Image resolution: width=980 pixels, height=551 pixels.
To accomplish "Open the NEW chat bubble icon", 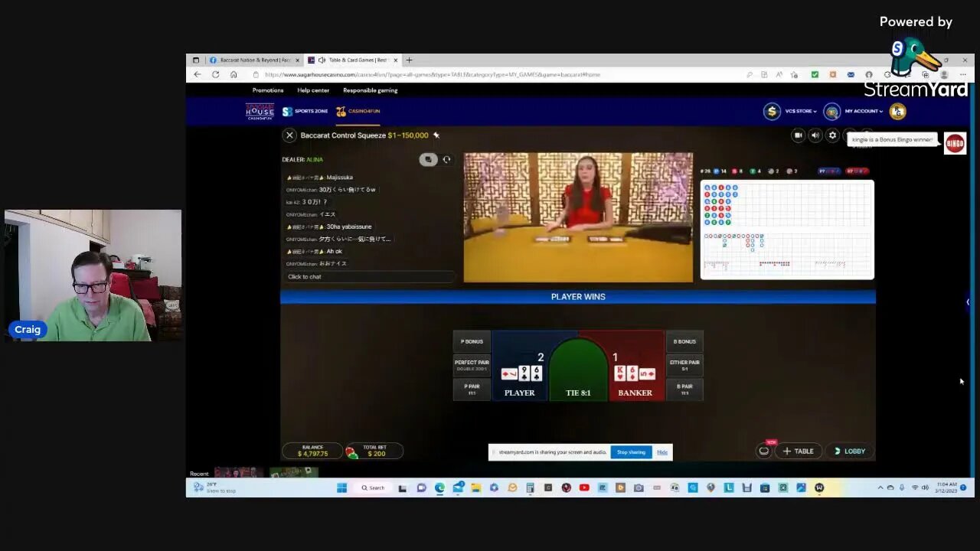I will pos(763,451).
